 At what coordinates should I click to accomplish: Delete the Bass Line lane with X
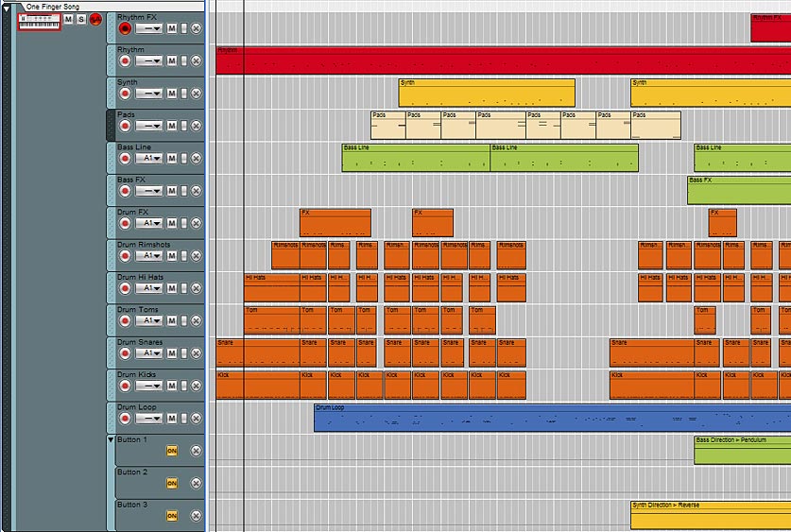point(197,159)
